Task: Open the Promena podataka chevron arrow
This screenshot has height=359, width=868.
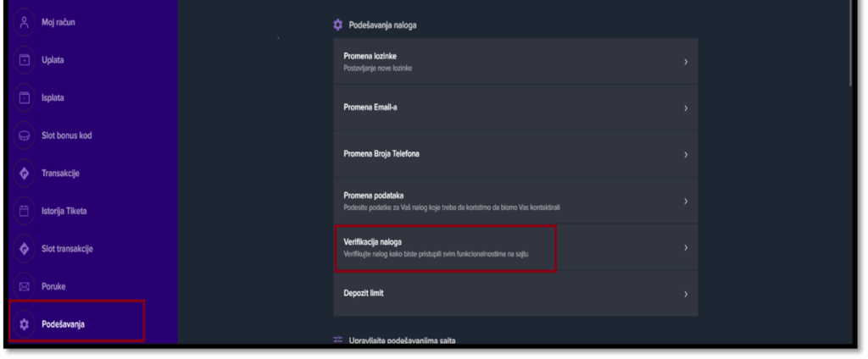Action: (x=685, y=202)
